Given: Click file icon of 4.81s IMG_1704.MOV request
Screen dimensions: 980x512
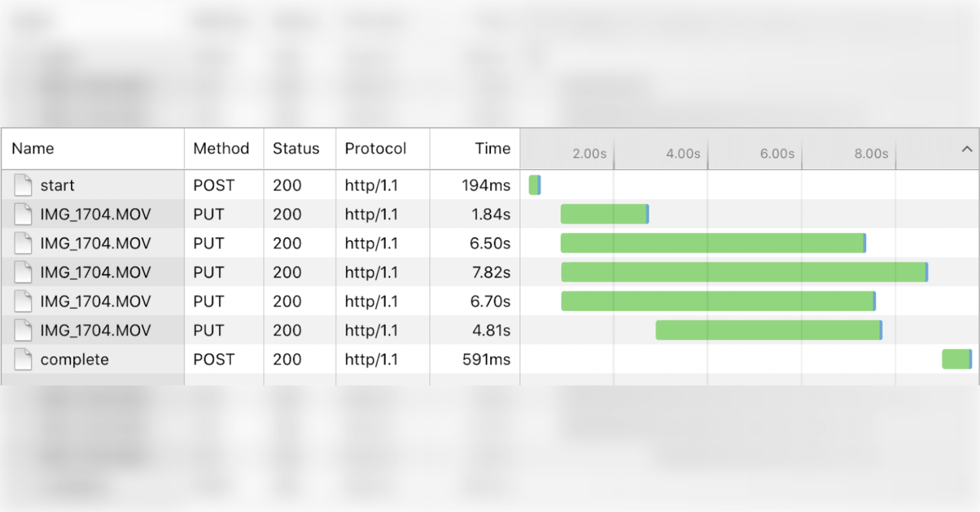Looking at the screenshot, I should point(23,330).
